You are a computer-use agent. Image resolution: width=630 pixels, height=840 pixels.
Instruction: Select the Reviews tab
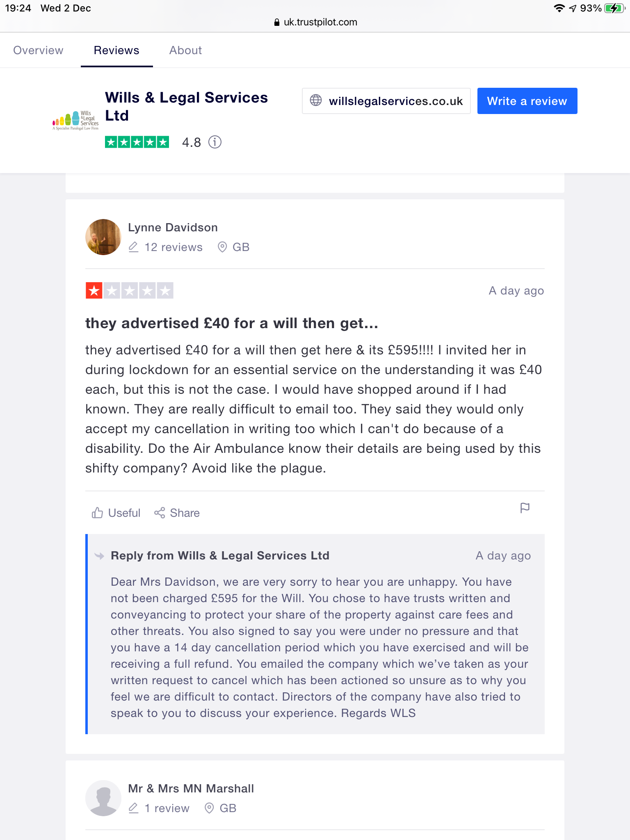[116, 50]
